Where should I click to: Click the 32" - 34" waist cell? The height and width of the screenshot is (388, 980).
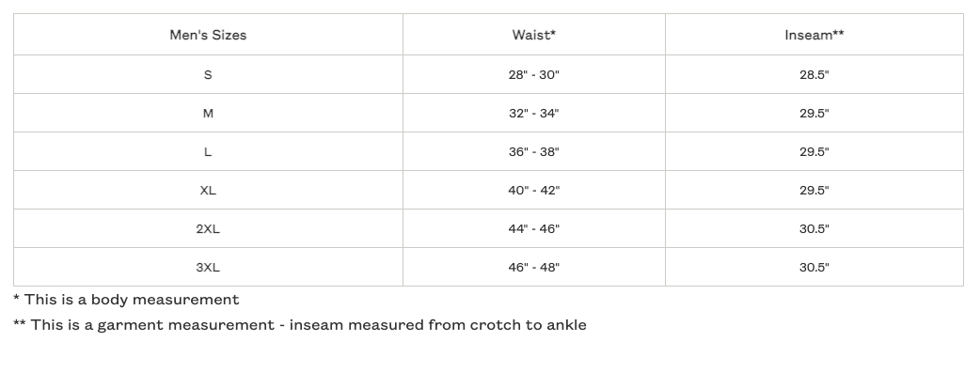[x=534, y=113]
